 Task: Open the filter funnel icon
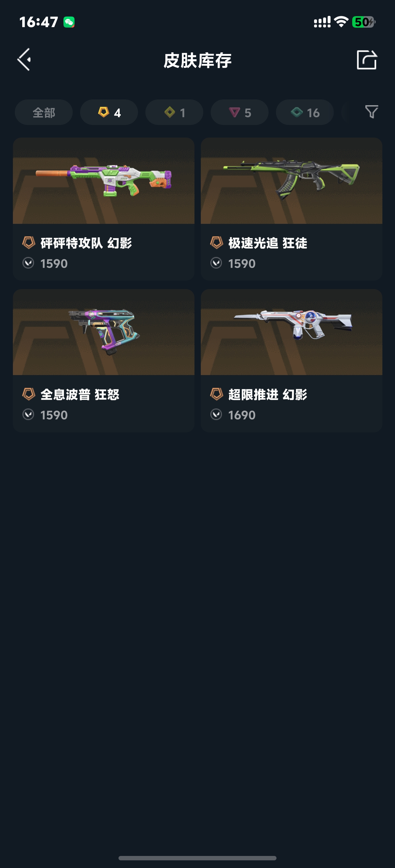pos(371,112)
